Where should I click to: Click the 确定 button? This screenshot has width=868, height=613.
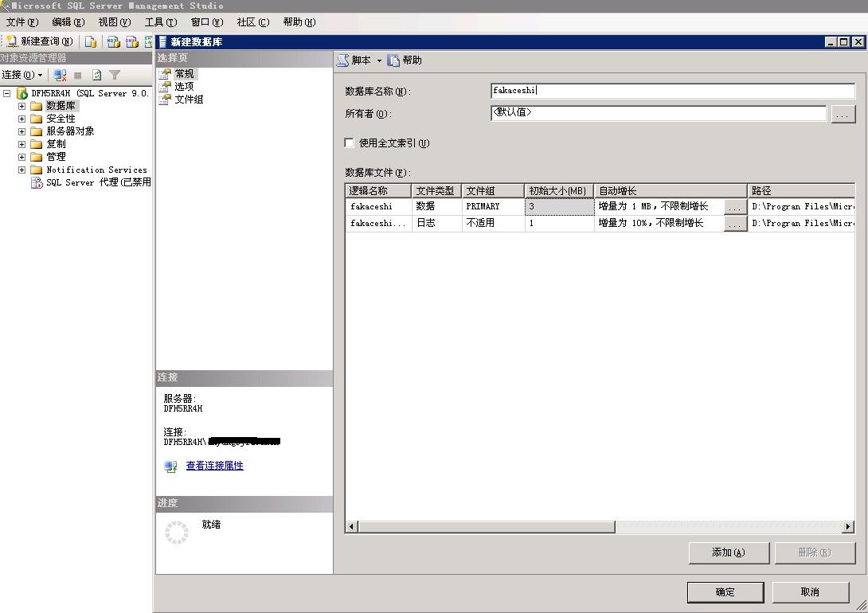click(725, 592)
